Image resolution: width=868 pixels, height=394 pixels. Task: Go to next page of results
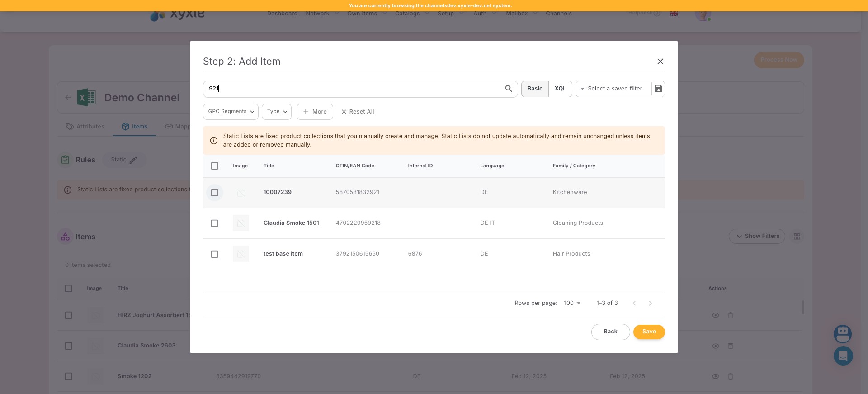click(650, 304)
